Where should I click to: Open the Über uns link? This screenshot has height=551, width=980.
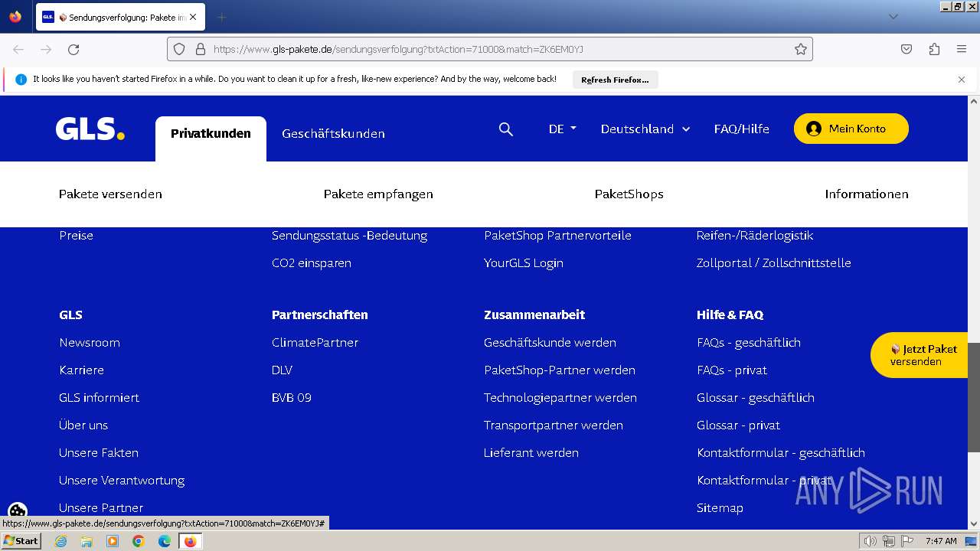tap(83, 425)
